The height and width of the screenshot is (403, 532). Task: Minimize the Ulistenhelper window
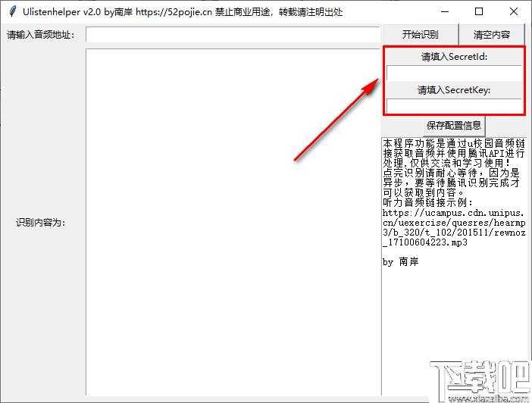tap(445, 12)
